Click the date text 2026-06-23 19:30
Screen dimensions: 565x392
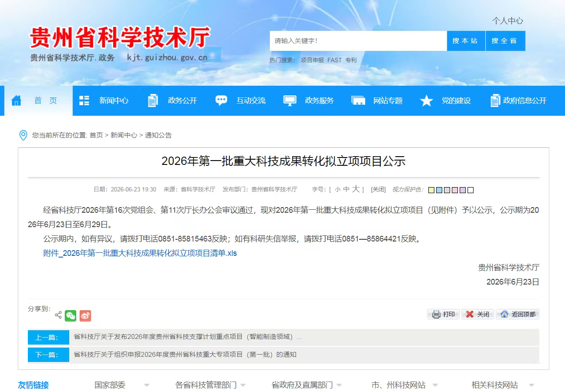pos(133,190)
